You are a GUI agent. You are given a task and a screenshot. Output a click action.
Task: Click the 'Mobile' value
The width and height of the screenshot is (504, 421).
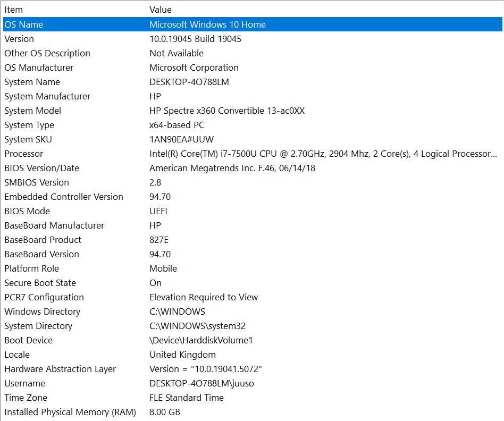(163, 268)
